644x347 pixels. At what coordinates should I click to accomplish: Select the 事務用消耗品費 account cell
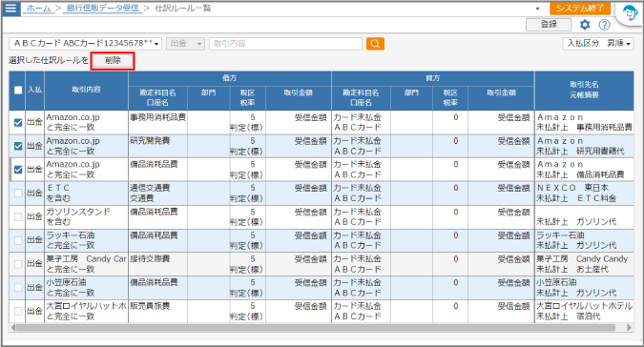click(x=158, y=122)
